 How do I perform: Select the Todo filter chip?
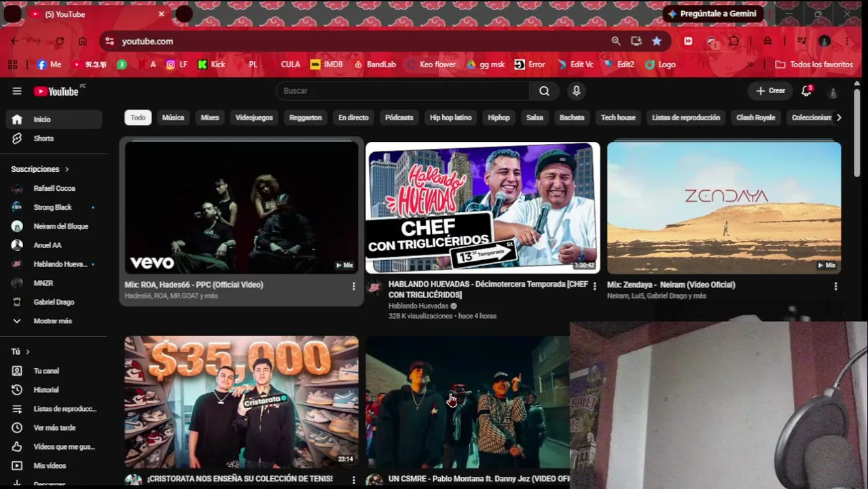click(138, 117)
